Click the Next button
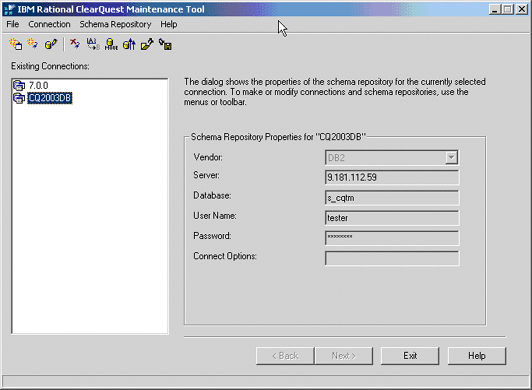The image size is (532, 390). [344, 356]
